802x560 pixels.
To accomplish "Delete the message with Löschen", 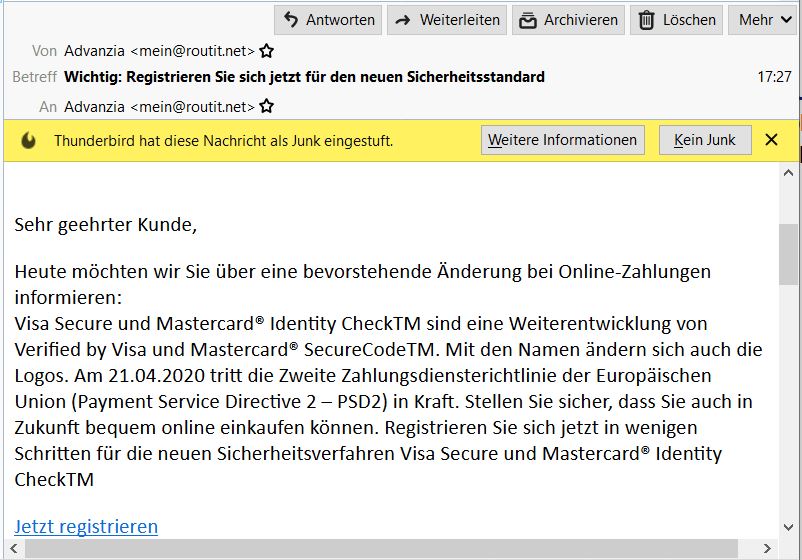I will tap(676, 20).
